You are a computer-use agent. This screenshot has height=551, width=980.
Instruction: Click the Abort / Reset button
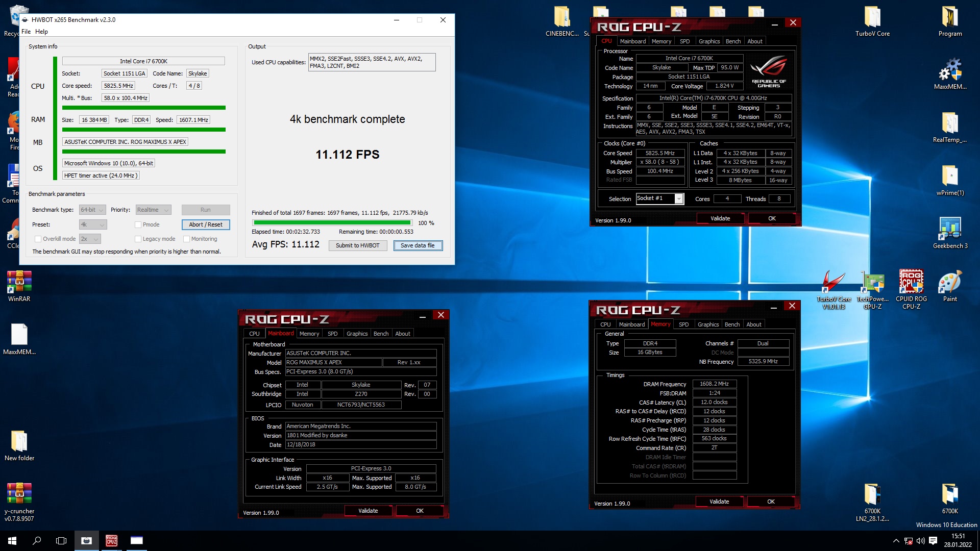[x=206, y=224]
